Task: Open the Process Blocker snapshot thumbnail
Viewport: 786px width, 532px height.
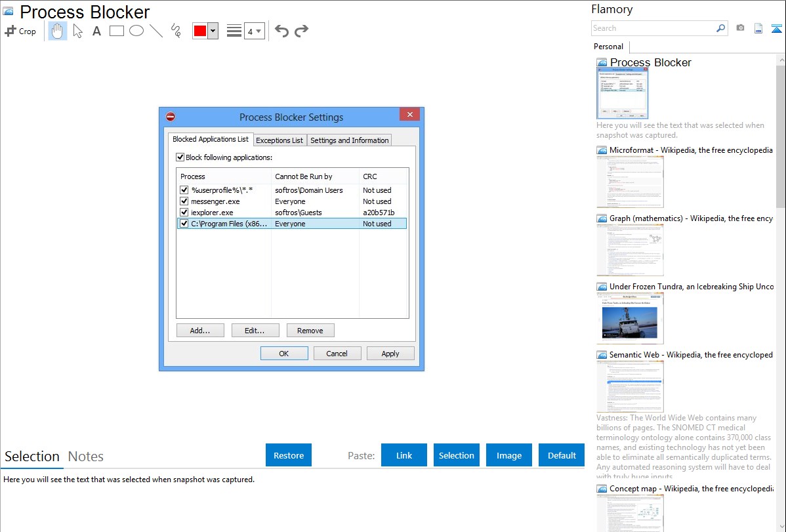Action: point(622,93)
